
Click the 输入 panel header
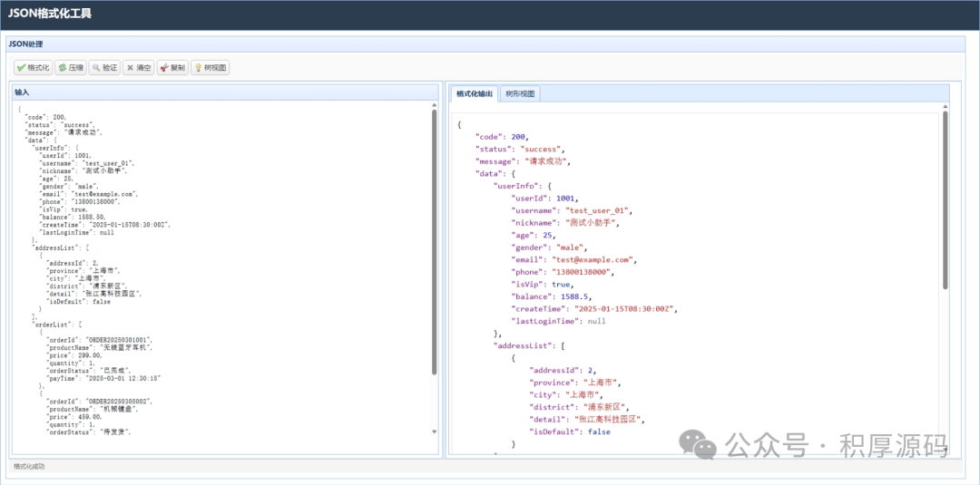pos(23,92)
